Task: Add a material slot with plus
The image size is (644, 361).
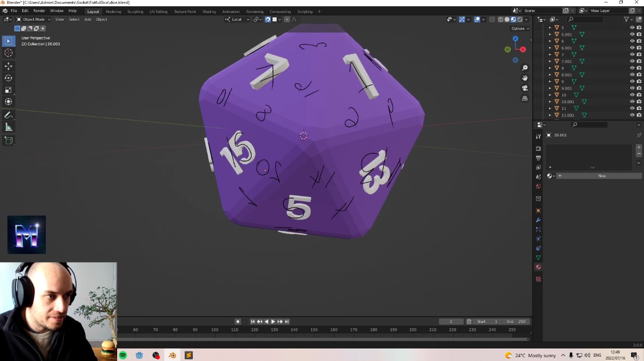Action: (639, 147)
